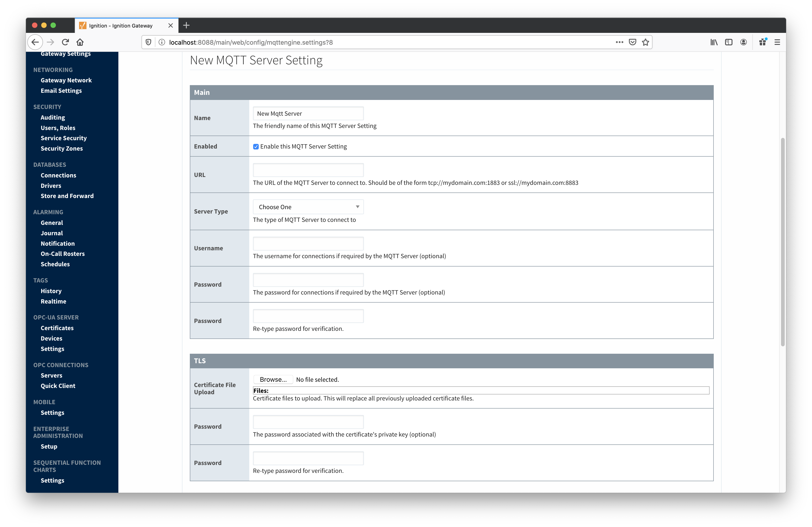Viewport: 812px width, 527px height.
Task: Open OPC Quick Client
Action: (58, 386)
